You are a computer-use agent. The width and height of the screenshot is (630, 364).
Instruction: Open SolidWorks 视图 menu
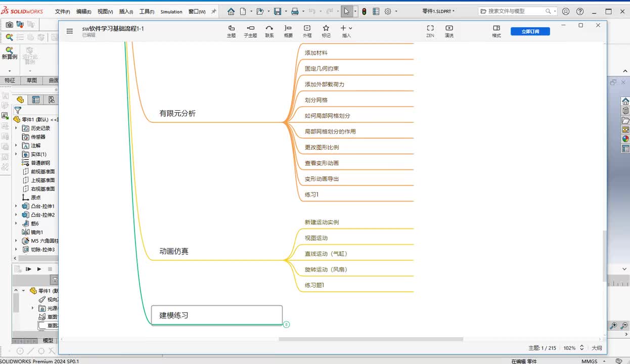click(x=105, y=12)
